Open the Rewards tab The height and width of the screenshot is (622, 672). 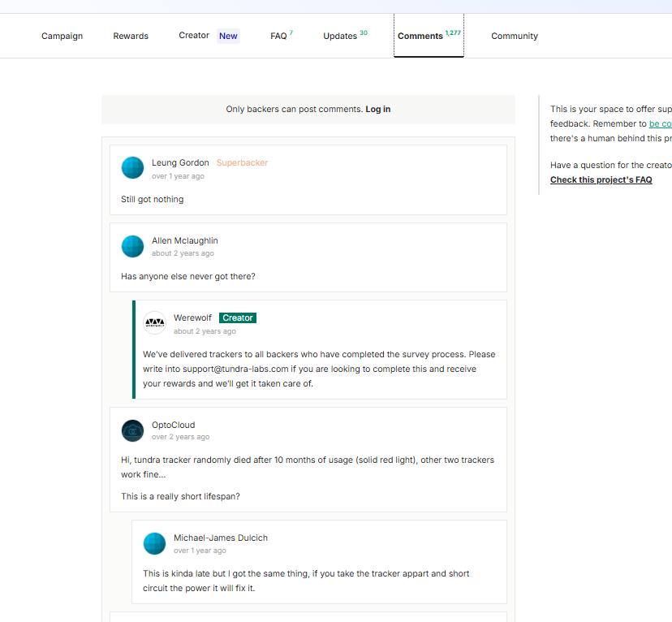coord(131,36)
